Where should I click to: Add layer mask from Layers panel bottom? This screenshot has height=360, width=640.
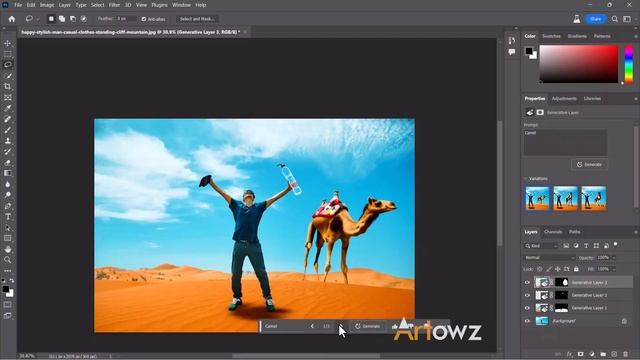tap(580, 354)
